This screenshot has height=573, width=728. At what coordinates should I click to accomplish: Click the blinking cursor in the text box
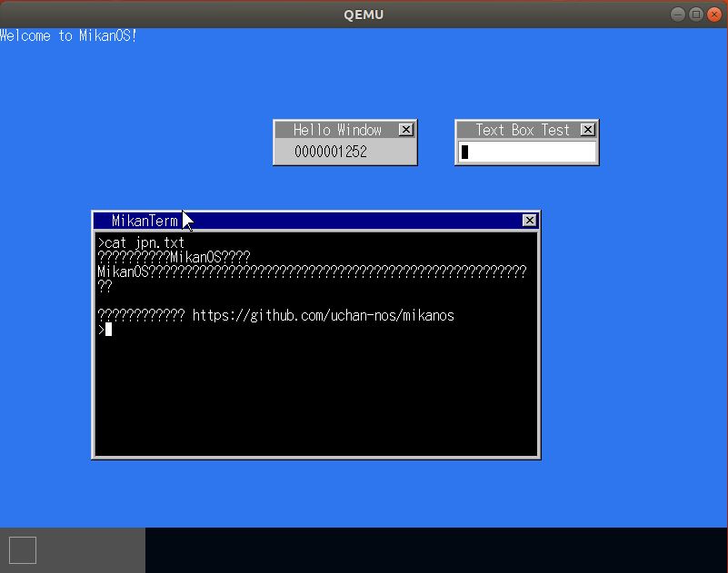coord(467,152)
